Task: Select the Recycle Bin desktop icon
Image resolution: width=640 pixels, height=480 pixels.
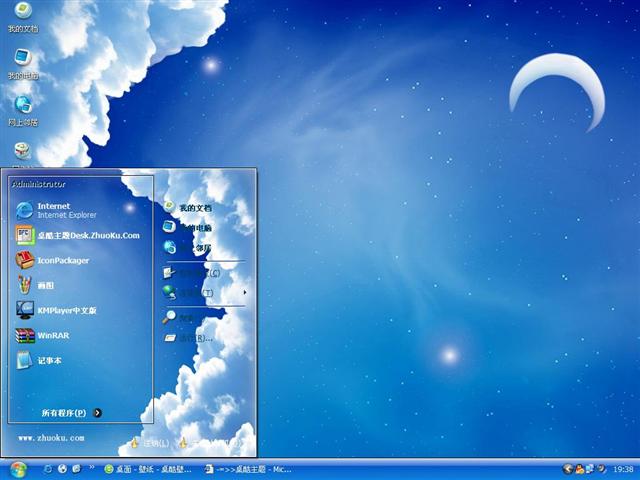Action: tap(23, 153)
